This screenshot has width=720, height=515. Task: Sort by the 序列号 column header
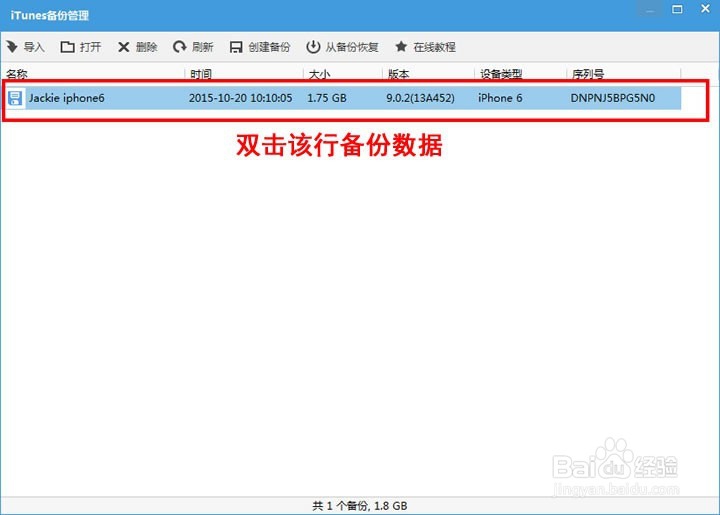(x=588, y=73)
